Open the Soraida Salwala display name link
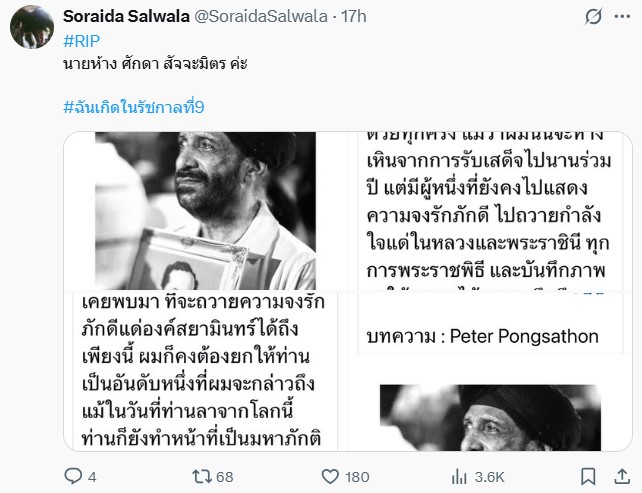This screenshot has width=642, height=493. [127, 17]
